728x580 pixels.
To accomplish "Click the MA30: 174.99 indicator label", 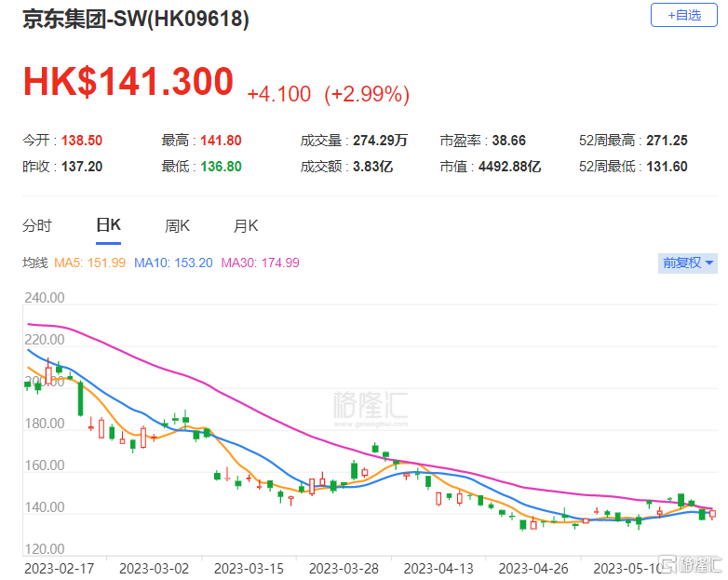I will click(x=260, y=263).
